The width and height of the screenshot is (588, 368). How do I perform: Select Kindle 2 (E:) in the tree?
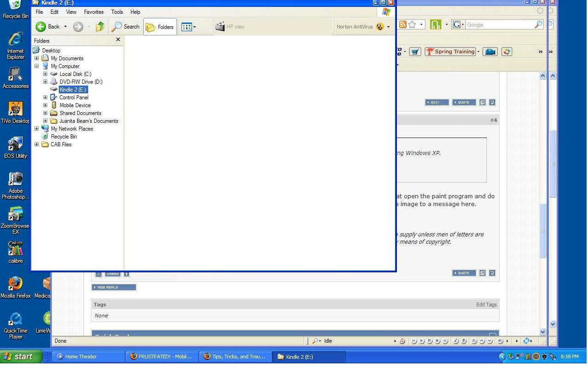(x=73, y=90)
